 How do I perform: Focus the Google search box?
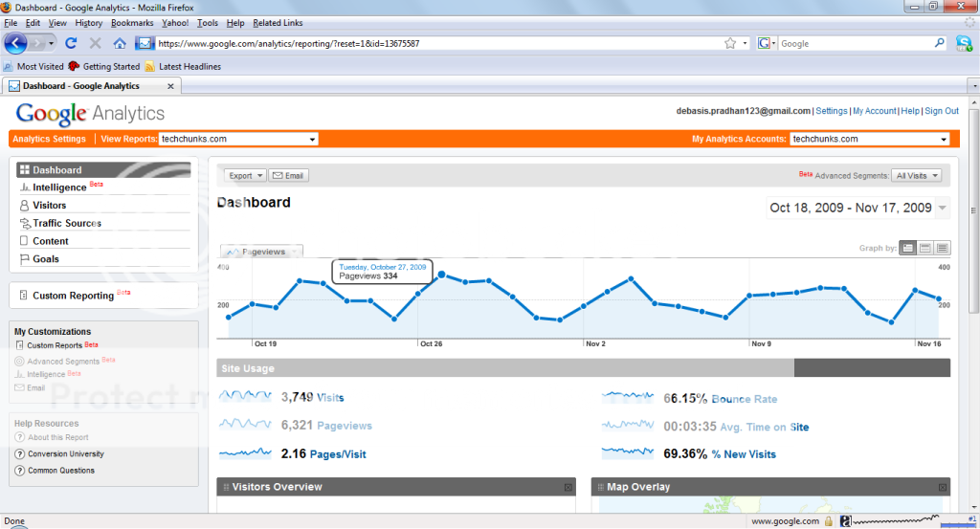point(855,43)
